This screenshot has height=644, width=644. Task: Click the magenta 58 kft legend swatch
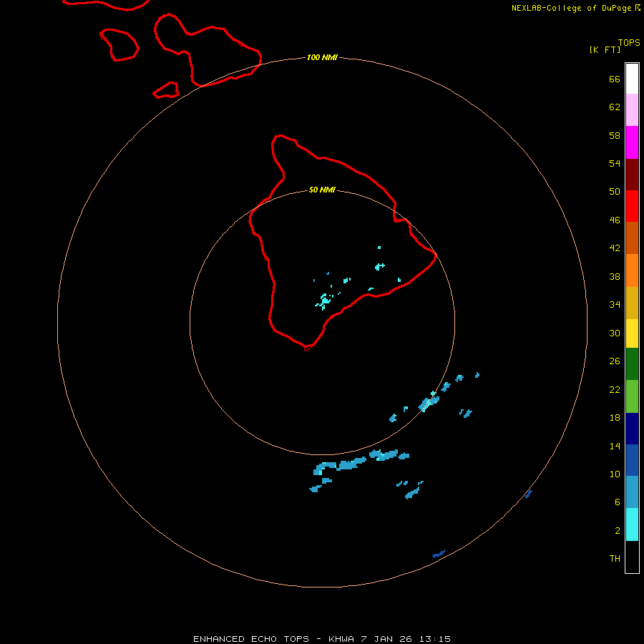click(x=632, y=142)
